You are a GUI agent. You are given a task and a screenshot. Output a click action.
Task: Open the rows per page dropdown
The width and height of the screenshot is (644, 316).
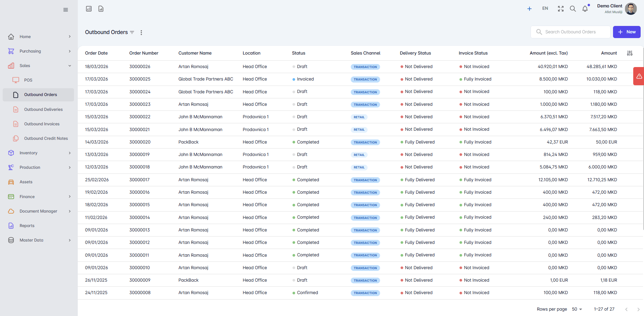[x=577, y=309]
